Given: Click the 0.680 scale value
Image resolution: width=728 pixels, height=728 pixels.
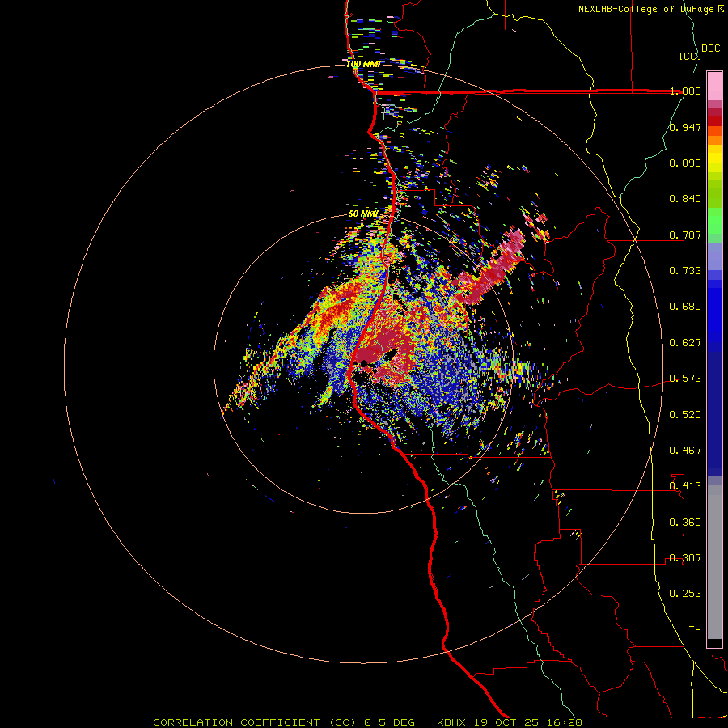Looking at the screenshot, I should coord(685,307).
